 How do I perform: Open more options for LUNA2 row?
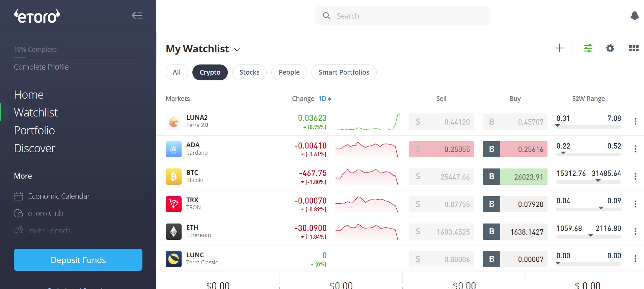coord(635,122)
